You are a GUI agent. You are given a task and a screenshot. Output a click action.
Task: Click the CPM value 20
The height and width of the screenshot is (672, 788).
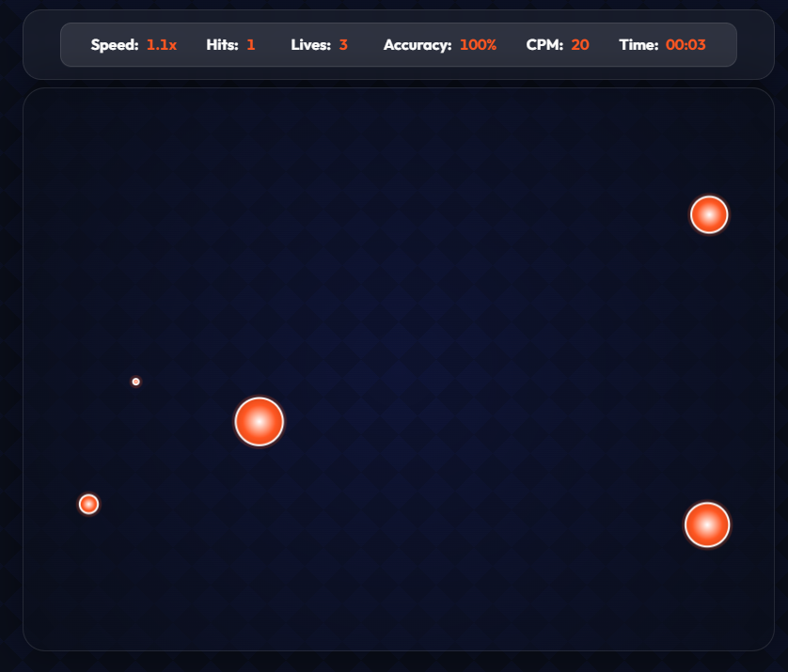(x=580, y=45)
